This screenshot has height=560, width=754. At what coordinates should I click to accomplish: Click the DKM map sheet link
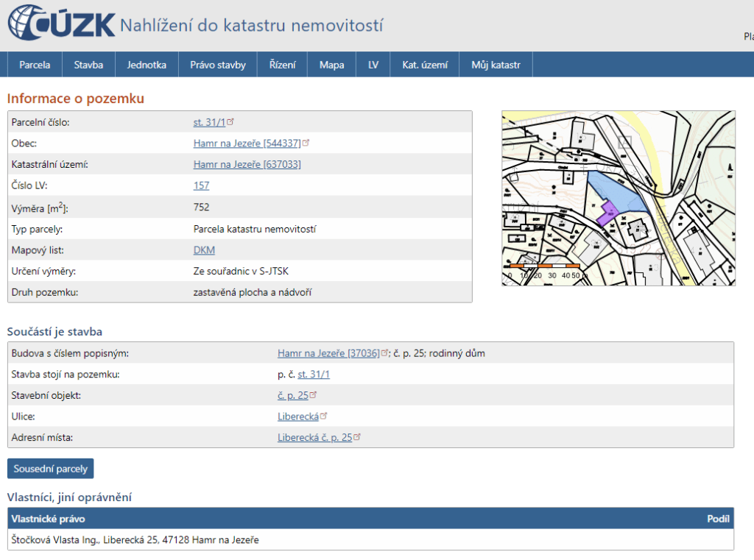click(x=204, y=250)
